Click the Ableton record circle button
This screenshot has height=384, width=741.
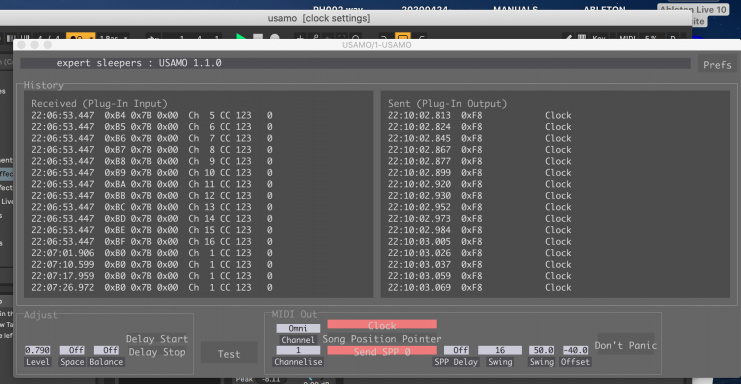(x=275, y=37)
